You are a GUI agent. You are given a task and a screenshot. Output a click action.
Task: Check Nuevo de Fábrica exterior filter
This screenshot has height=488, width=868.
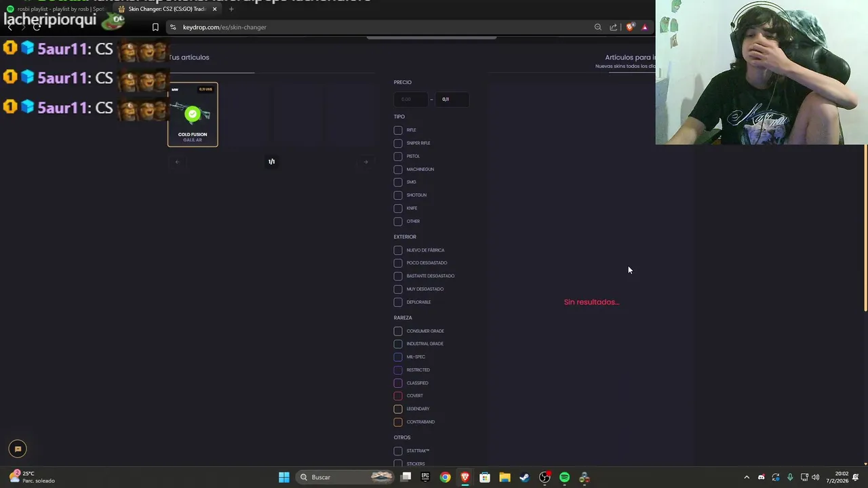coord(398,250)
